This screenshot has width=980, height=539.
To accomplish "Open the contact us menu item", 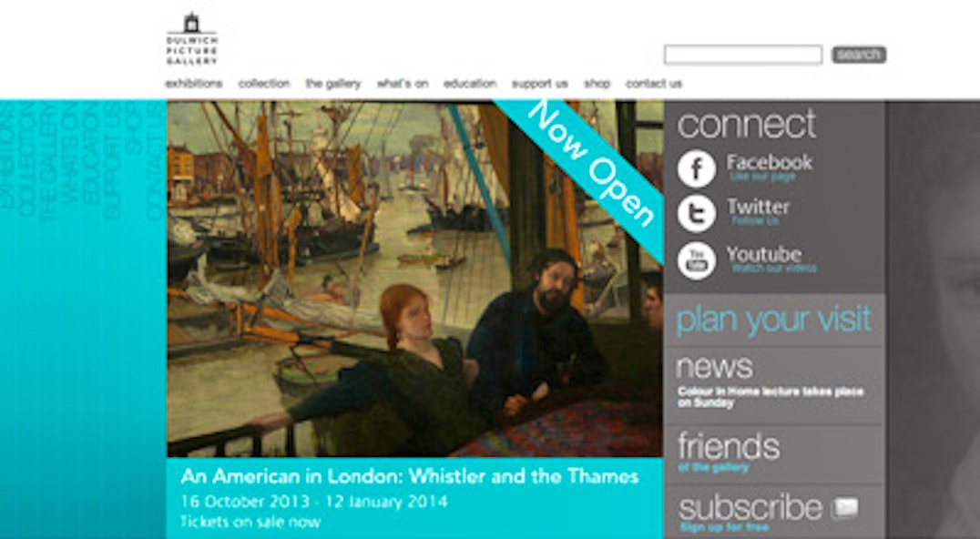I will (x=654, y=84).
